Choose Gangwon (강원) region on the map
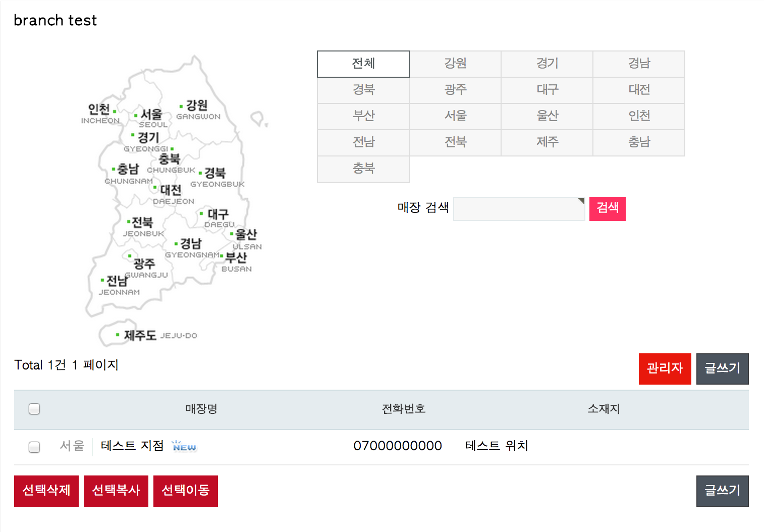Viewport: 764px width, 532px height. point(196,106)
